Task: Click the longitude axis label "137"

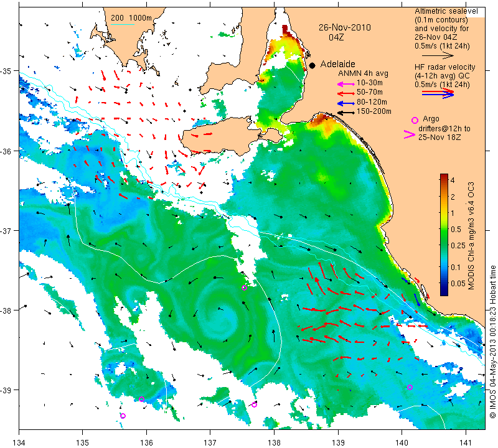Action: (x=210, y=442)
